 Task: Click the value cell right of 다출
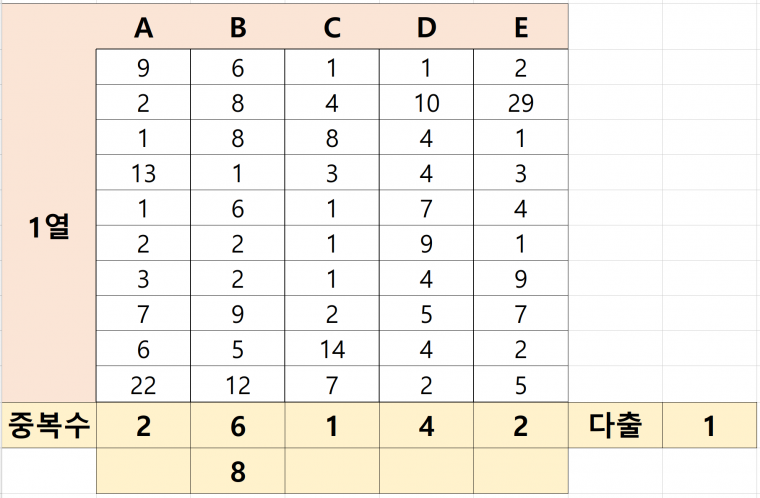pos(709,426)
